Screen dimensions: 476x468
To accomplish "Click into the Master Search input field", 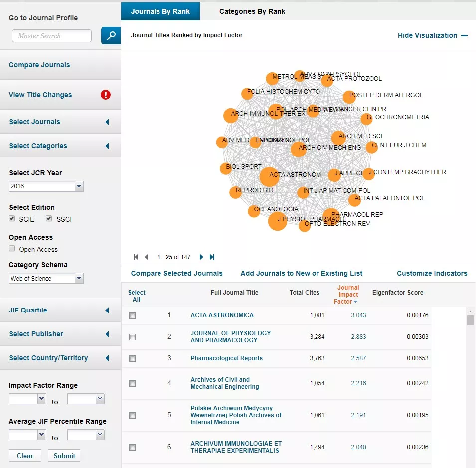I will point(52,36).
